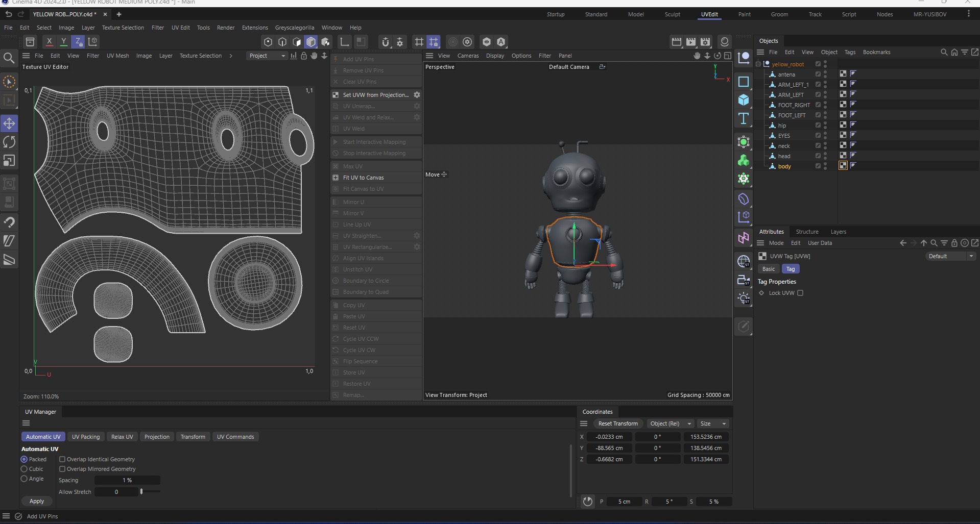Screen dimensions: 980x524
Task: Open the Object (Rel) dropdown
Action: (x=670, y=423)
